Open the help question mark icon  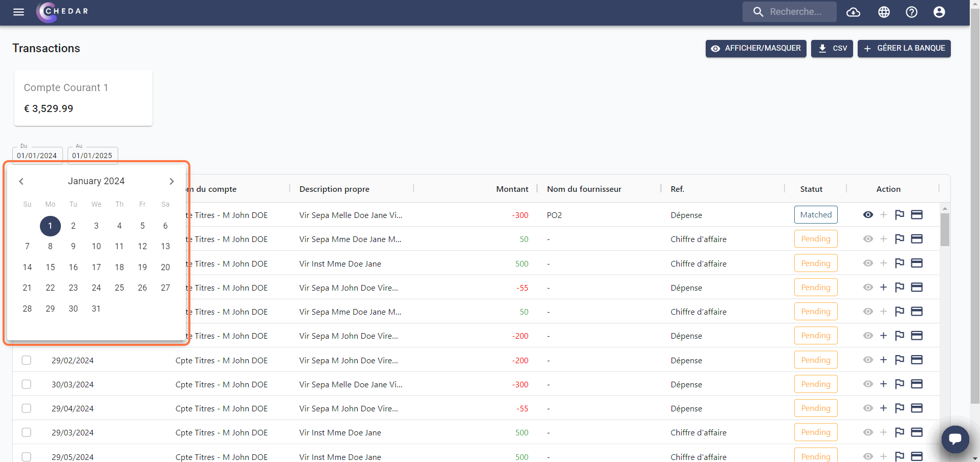click(x=911, y=12)
